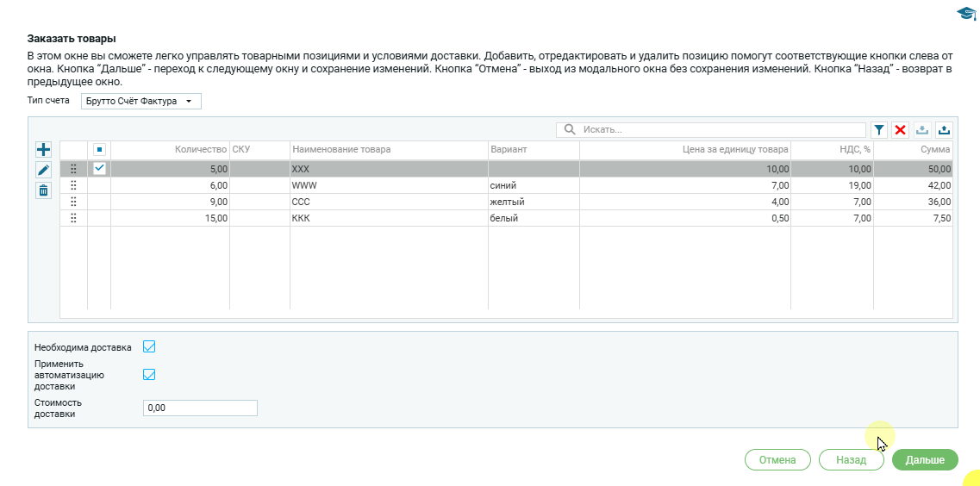The height and width of the screenshot is (486, 980).
Task: Open the 'Брутто Счёт Фактура' dropdown
Action: (x=140, y=102)
